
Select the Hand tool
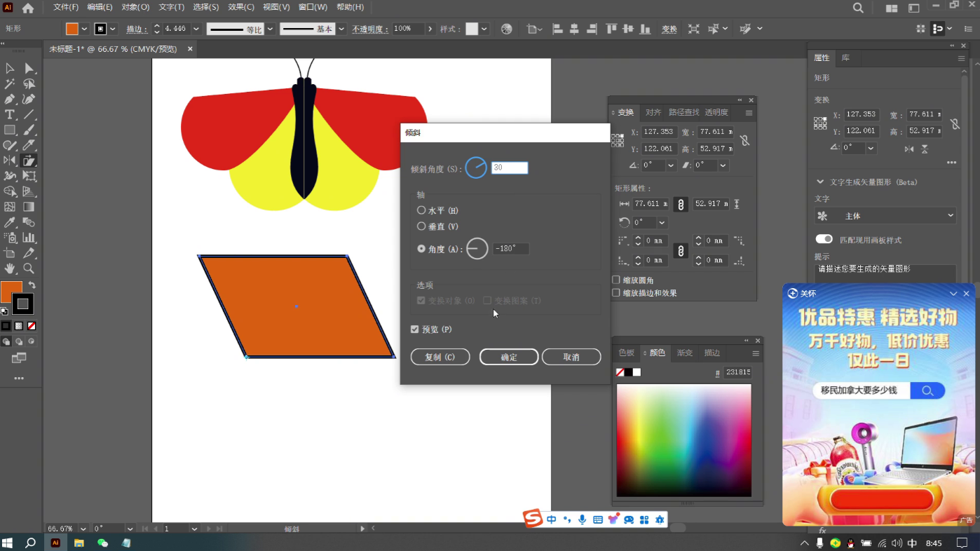point(10,268)
